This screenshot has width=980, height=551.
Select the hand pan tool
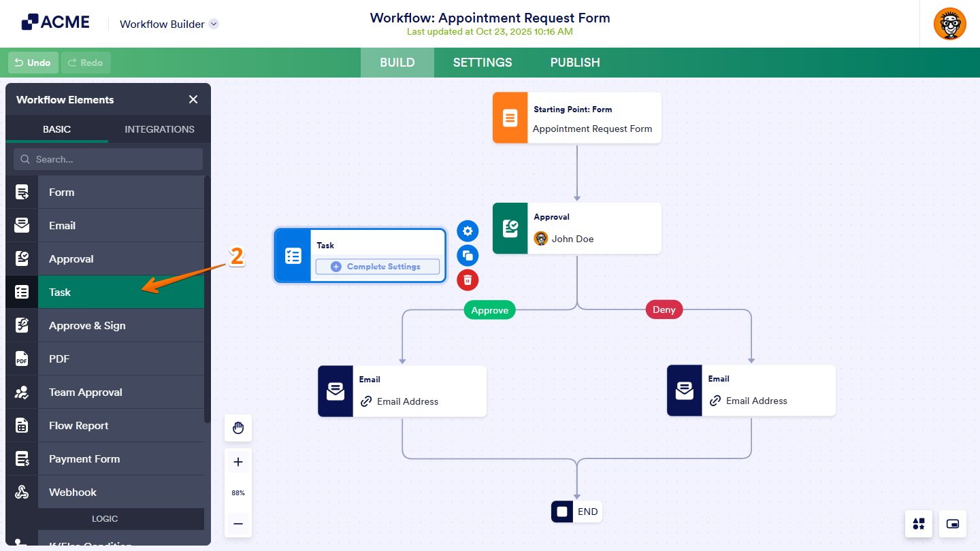[x=238, y=428]
